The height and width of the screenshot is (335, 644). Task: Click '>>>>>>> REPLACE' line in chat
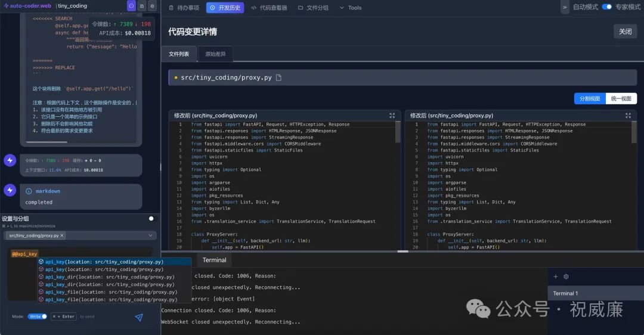pyautogui.click(x=54, y=68)
